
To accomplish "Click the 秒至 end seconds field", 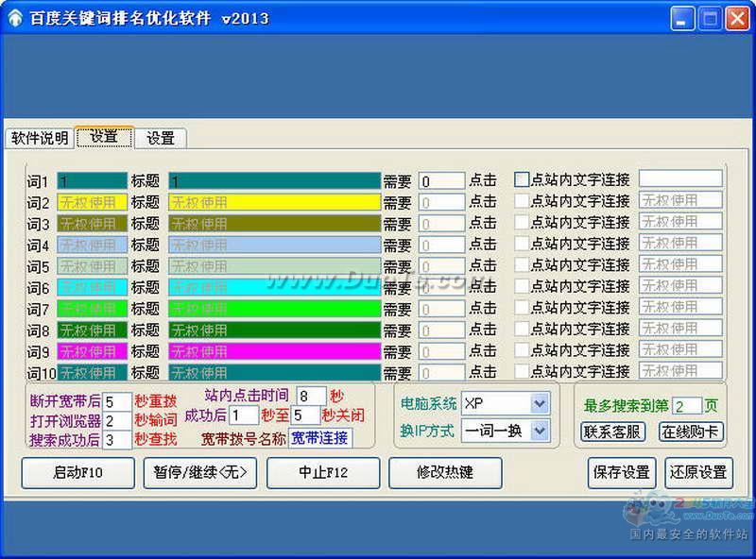I will point(305,415).
